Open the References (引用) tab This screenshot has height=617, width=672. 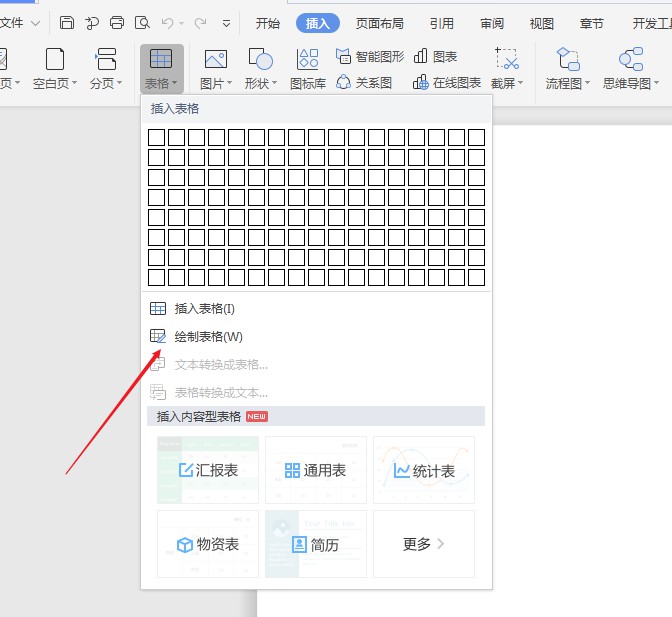(x=441, y=23)
